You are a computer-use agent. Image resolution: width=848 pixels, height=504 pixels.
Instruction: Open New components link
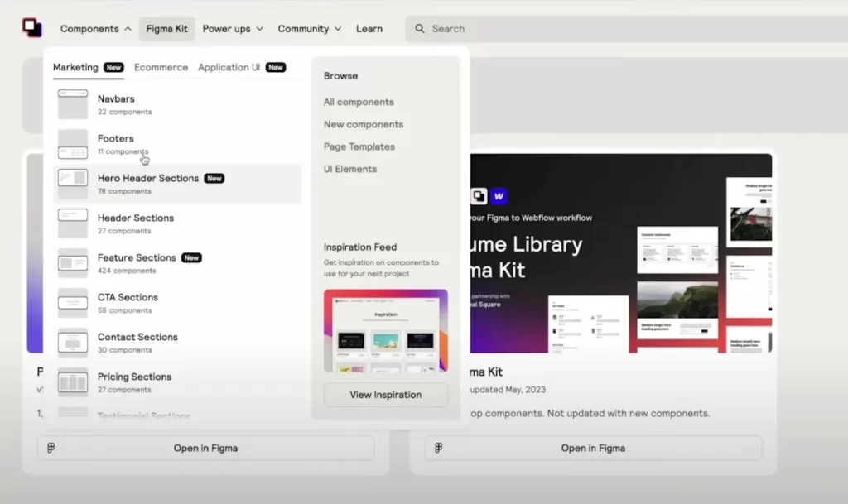point(364,124)
